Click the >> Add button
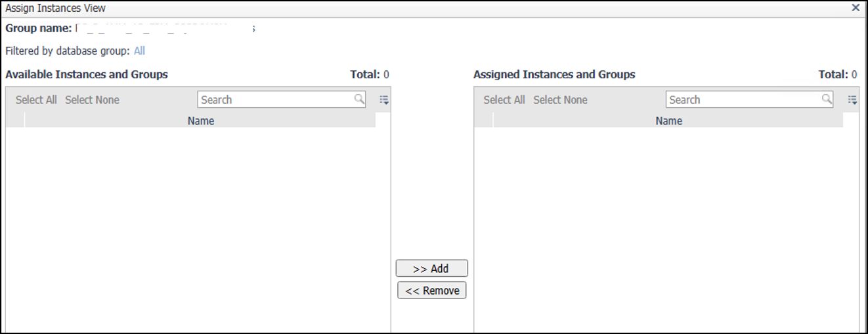The image size is (868, 334). 432,268
